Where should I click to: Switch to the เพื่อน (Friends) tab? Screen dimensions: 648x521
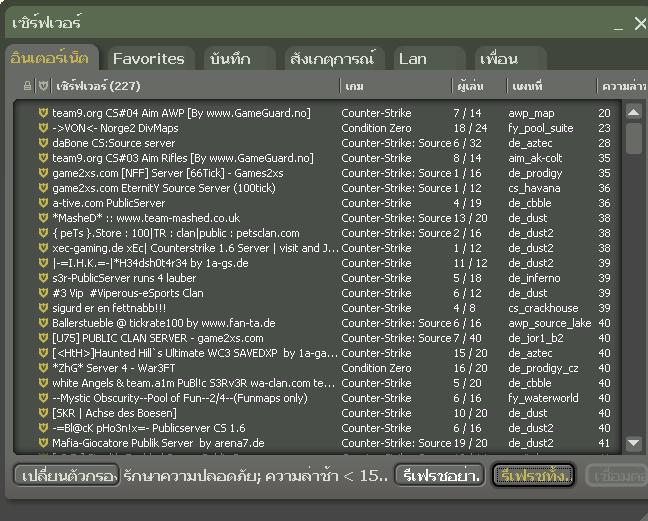click(x=511, y=59)
